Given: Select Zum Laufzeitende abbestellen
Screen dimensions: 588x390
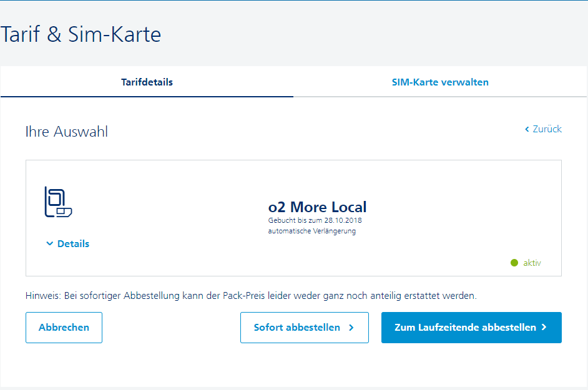Looking at the screenshot, I should (x=471, y=328).
